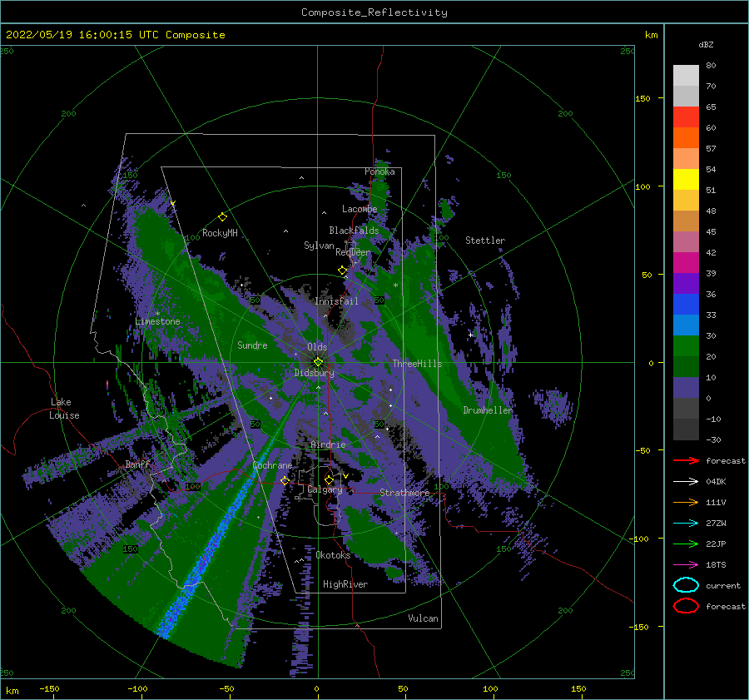The width and height of the screenshot is (749, 700).
Task: Click the Drumheller city label
Action: click(488, 410)
